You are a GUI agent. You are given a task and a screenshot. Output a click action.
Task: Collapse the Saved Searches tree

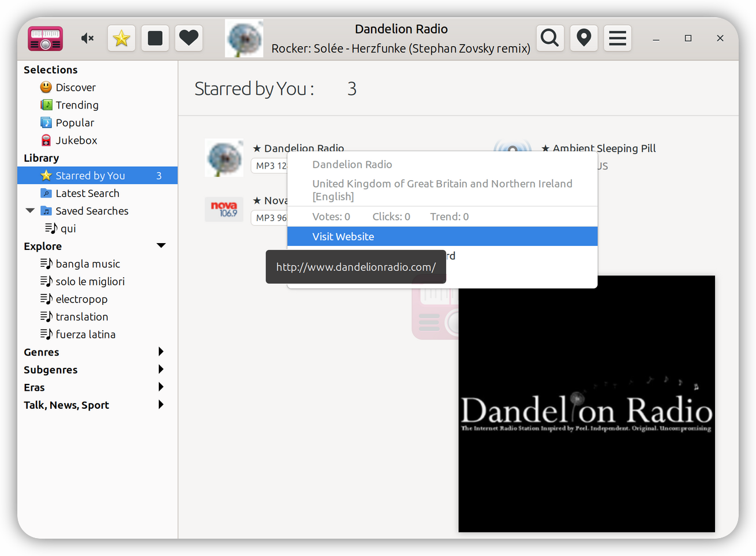click(30, 211)
